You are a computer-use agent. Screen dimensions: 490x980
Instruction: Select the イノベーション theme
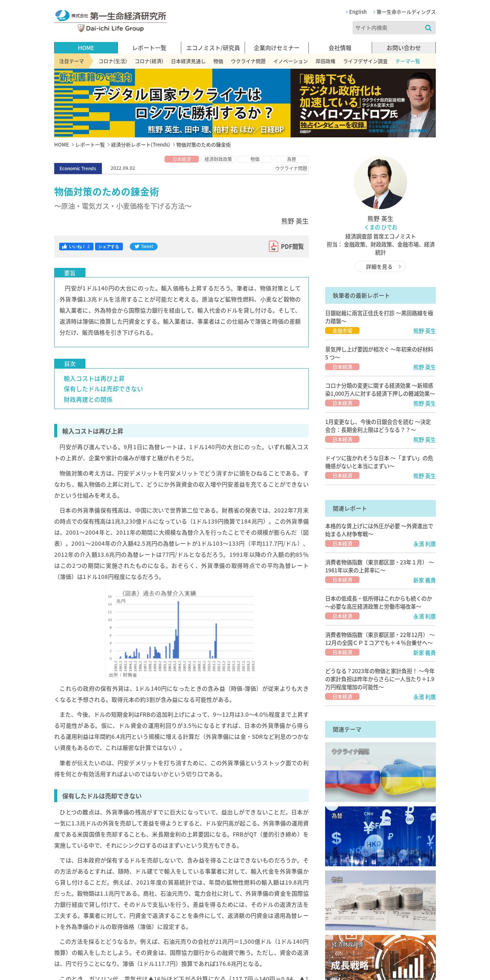pos(290,61)
